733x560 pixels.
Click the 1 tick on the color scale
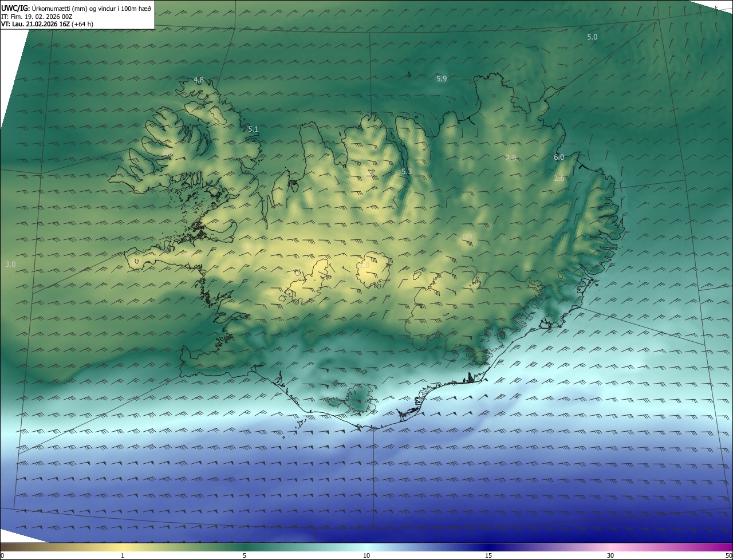coord(123,555)
